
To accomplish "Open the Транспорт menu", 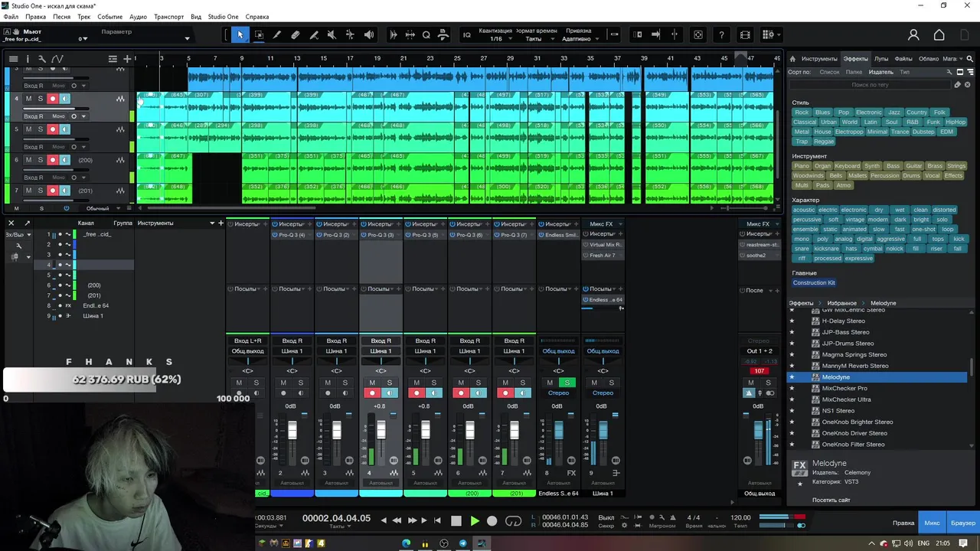I will (168, 17).
